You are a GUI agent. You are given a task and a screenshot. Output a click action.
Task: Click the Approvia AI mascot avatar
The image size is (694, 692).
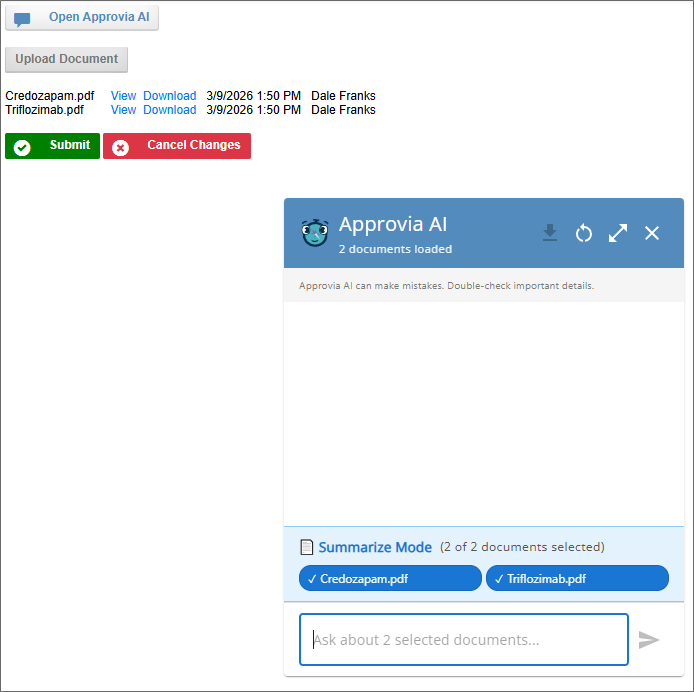(x=315, y=233)
